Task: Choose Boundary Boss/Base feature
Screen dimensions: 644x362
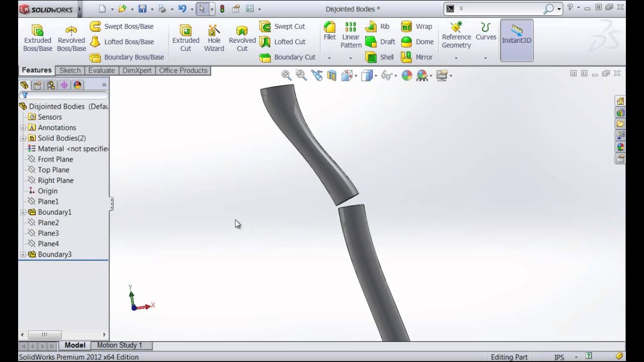Action: tap(127, 57)
